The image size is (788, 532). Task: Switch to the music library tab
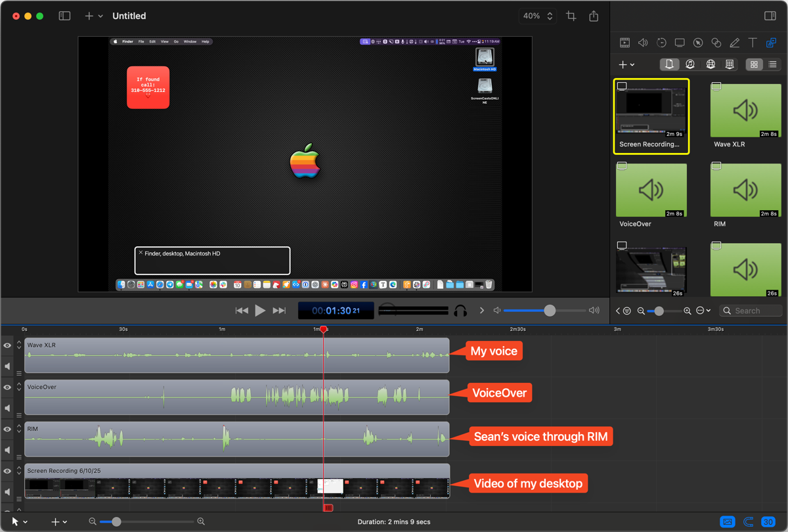689,64
